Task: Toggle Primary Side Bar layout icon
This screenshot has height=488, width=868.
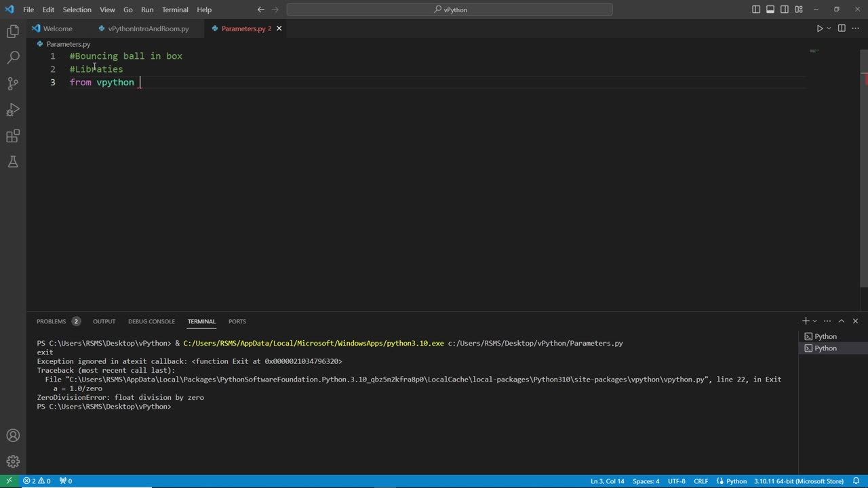Action: coord(756,9)
